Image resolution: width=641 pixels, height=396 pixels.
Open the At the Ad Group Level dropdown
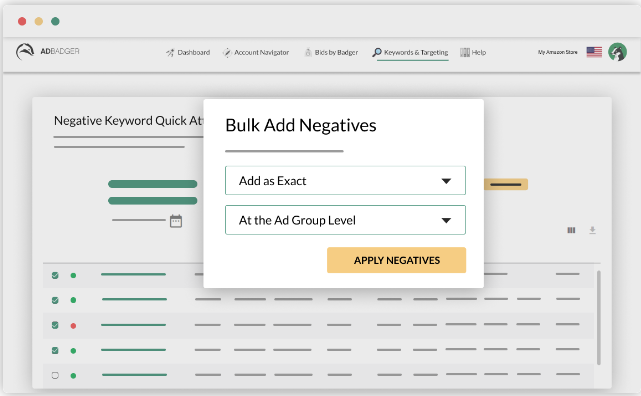[x=345, y=220]
